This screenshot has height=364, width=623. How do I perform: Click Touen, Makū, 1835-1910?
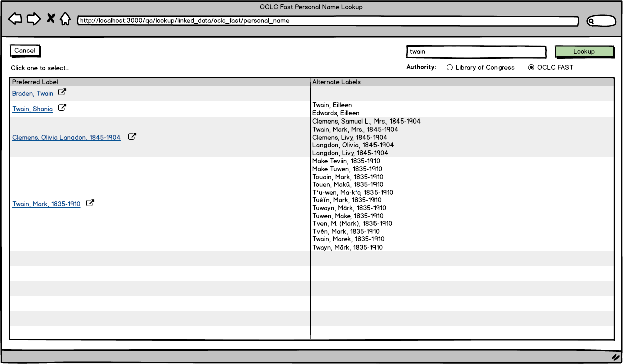tap(347, 184)
